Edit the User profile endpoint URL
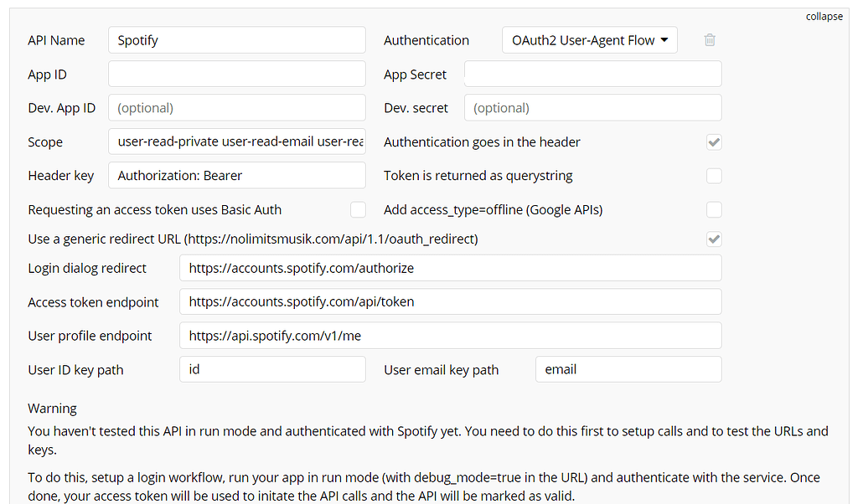The width and height of the screenshot is (858, 504). (x=450, y=335)
